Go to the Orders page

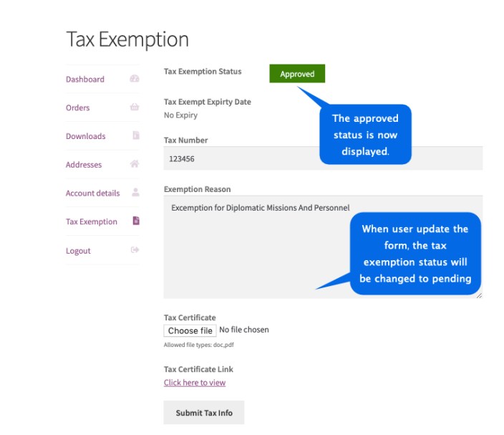click(77, 107)
